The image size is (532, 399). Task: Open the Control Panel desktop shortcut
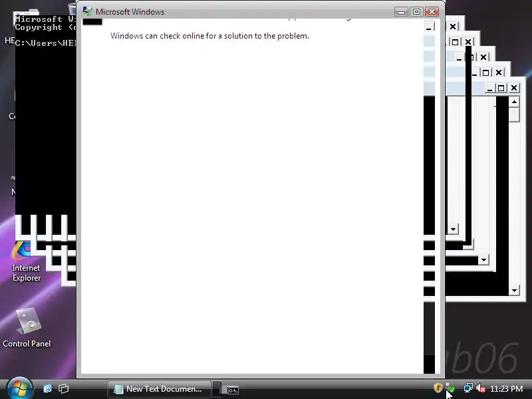[x=27, y=327]
